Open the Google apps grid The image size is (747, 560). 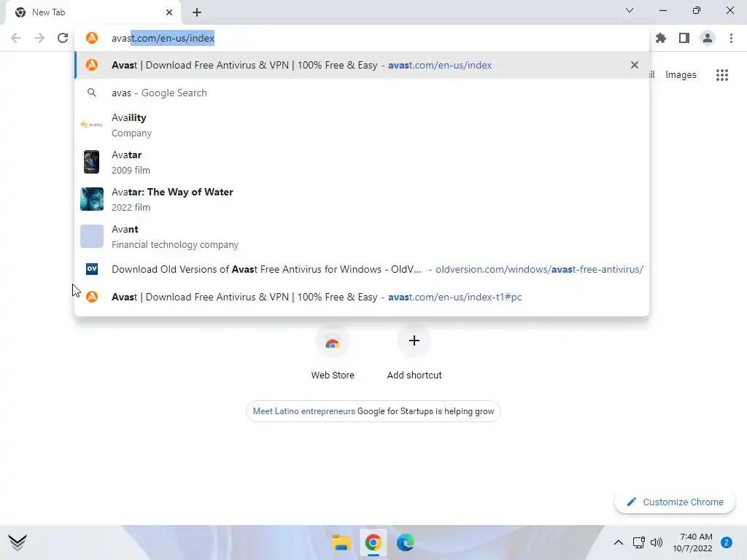(x=722, y=75)
